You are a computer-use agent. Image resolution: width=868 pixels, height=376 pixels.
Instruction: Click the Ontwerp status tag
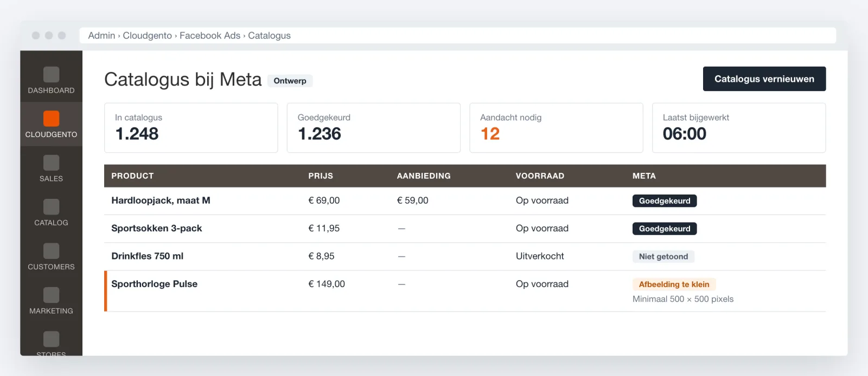tap(290, 81)
